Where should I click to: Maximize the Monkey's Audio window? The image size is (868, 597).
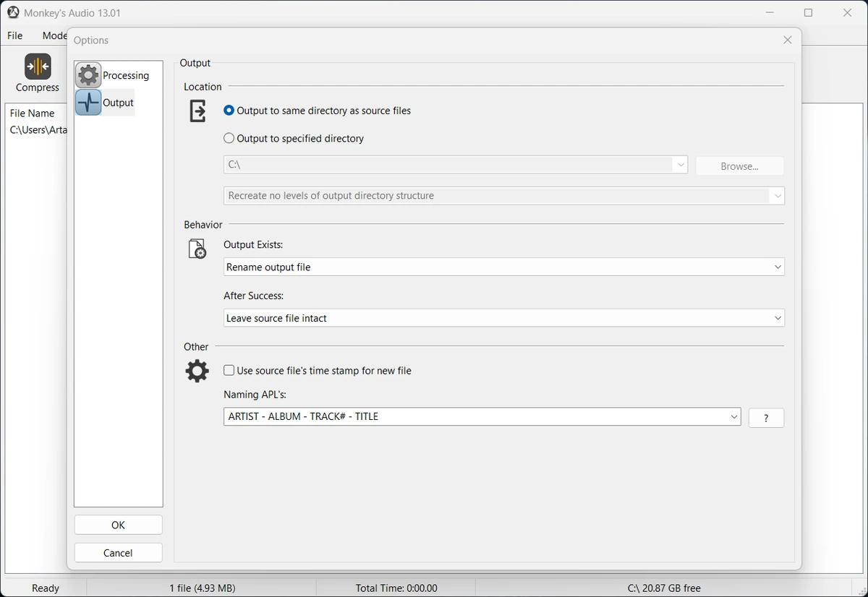(809, 12)
